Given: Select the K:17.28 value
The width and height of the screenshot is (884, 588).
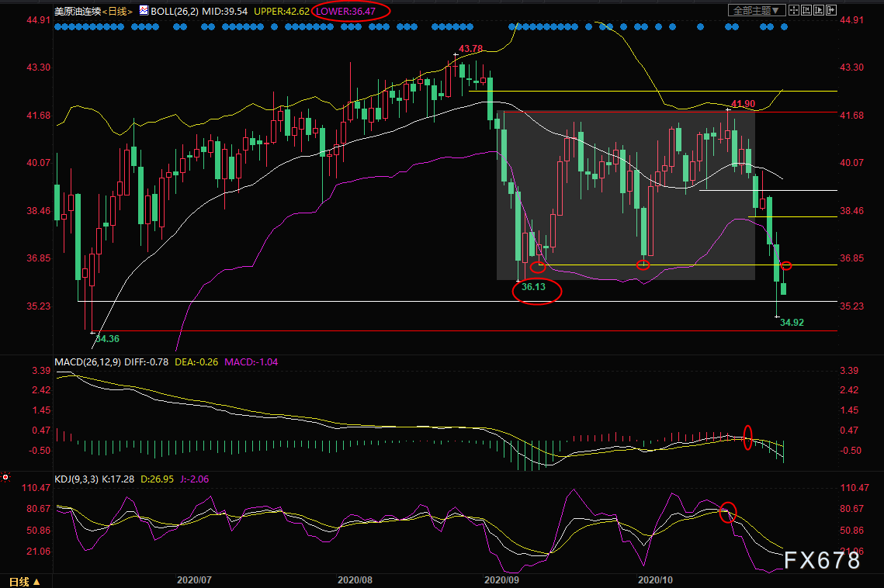Looking at the screenshot, I should [x=118, y=479].
